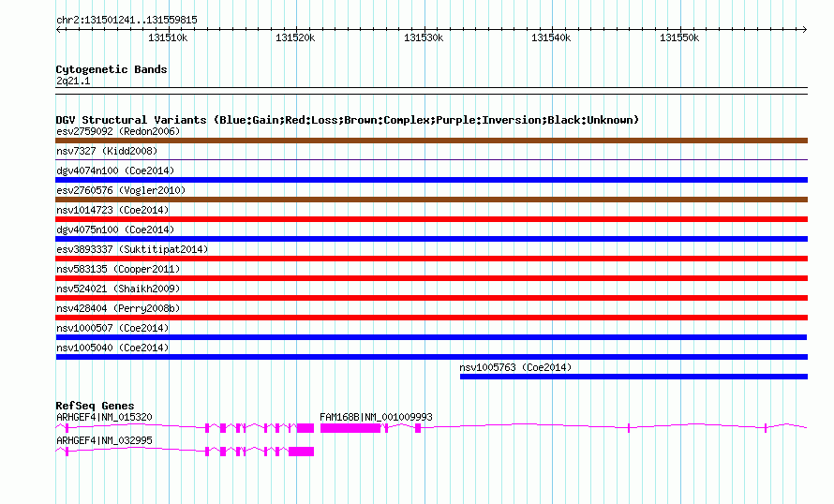Click the DGV Structural Variants track title
The width and height of the screenshot is (834, 504).
coord(348,120)
